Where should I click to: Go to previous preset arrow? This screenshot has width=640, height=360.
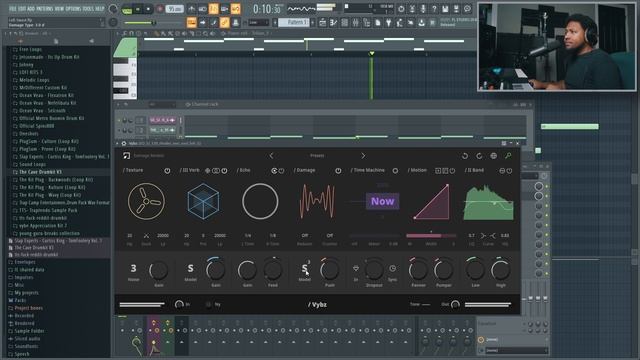click(271, 156)
